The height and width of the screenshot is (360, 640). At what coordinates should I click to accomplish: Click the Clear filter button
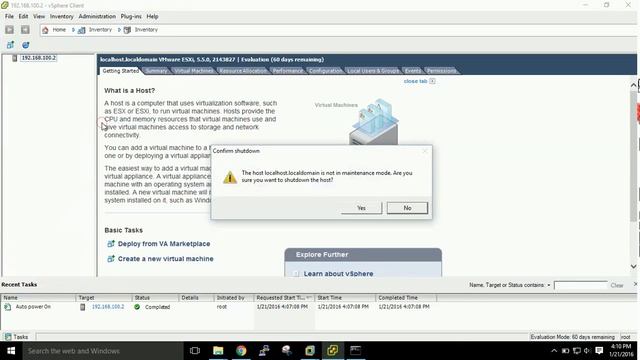point(617,285)
